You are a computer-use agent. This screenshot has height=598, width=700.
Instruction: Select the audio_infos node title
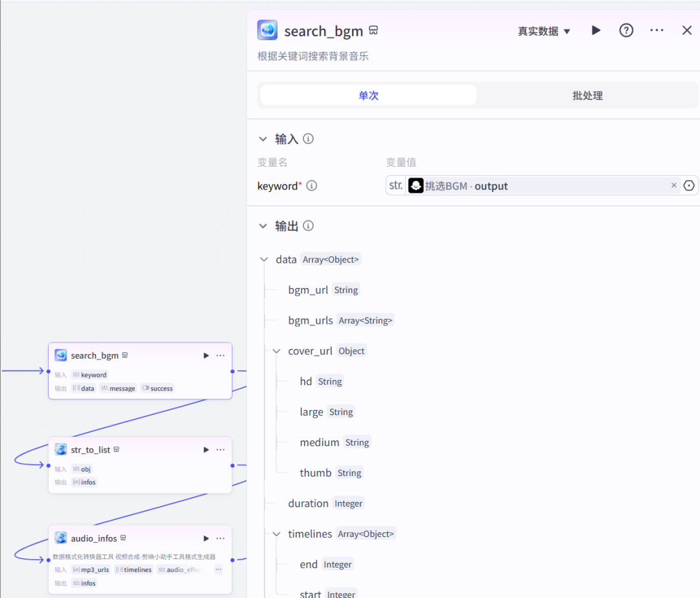94,538
